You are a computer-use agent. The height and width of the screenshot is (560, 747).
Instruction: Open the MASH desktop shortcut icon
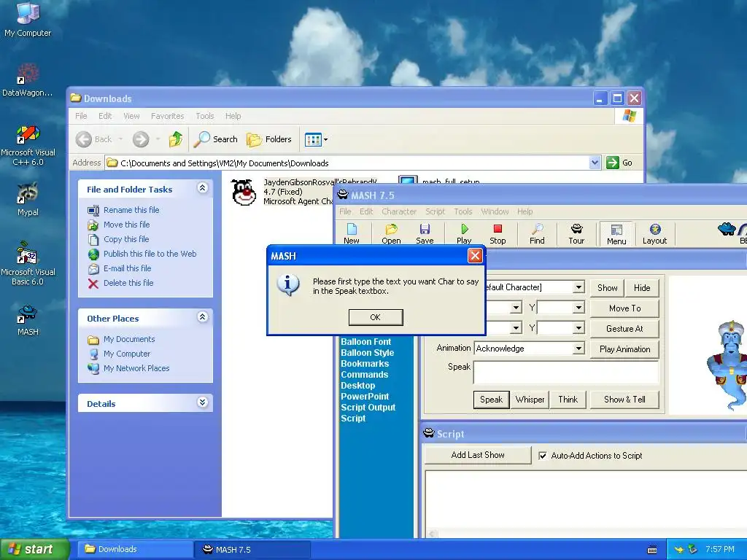click(x=28, y=321)
